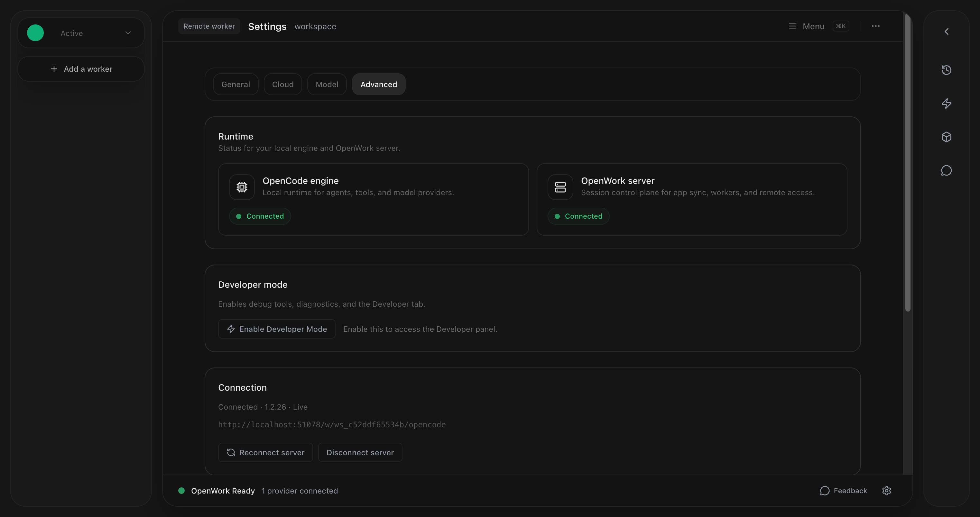Add a worker from the sidebar
Viewport: 980px width, 517px height.
[x=81, y=69]
